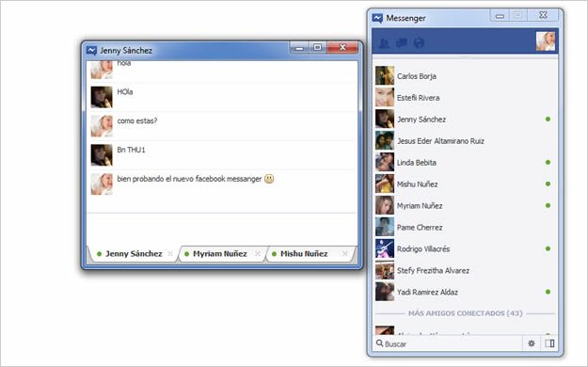
Task: Open Messenger settings gear icon
Action: [x=532, y=343]
